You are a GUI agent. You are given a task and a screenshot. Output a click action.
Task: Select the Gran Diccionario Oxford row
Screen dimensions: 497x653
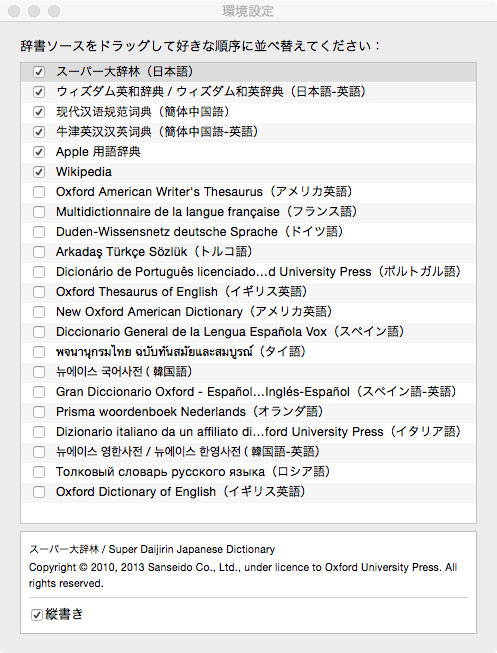[248, 392]
